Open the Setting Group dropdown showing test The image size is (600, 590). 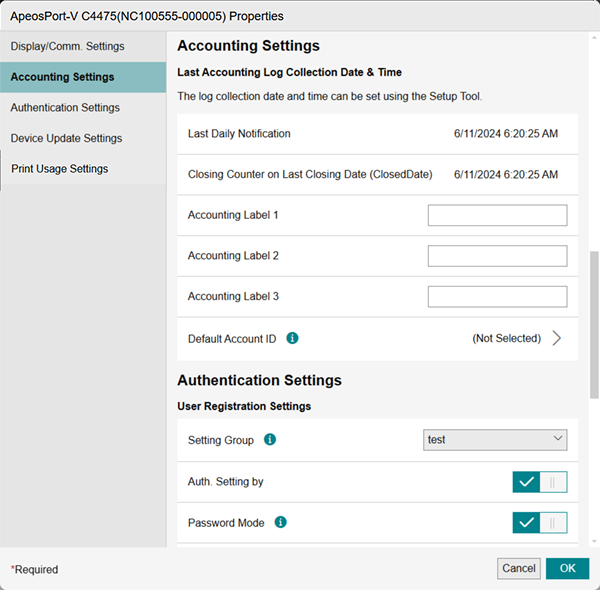coord(495,440)
